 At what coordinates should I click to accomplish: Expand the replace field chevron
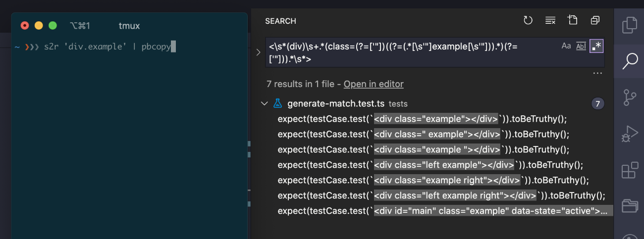(258, 52)
